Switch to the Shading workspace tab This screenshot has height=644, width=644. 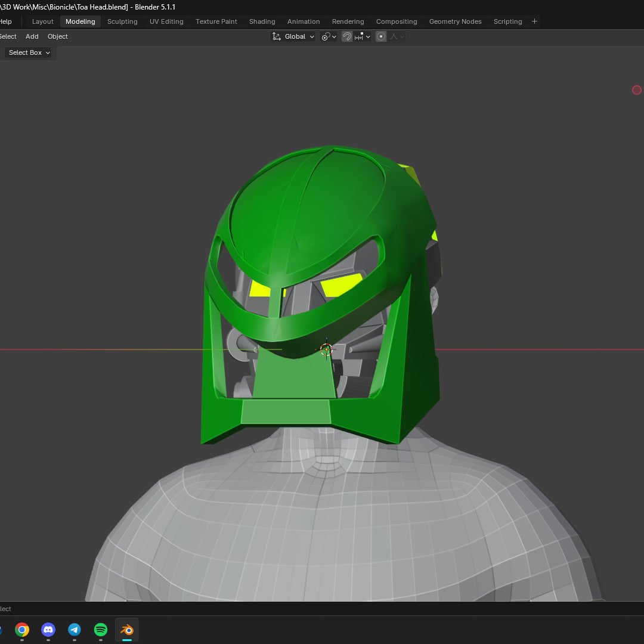tap(262, 21)
